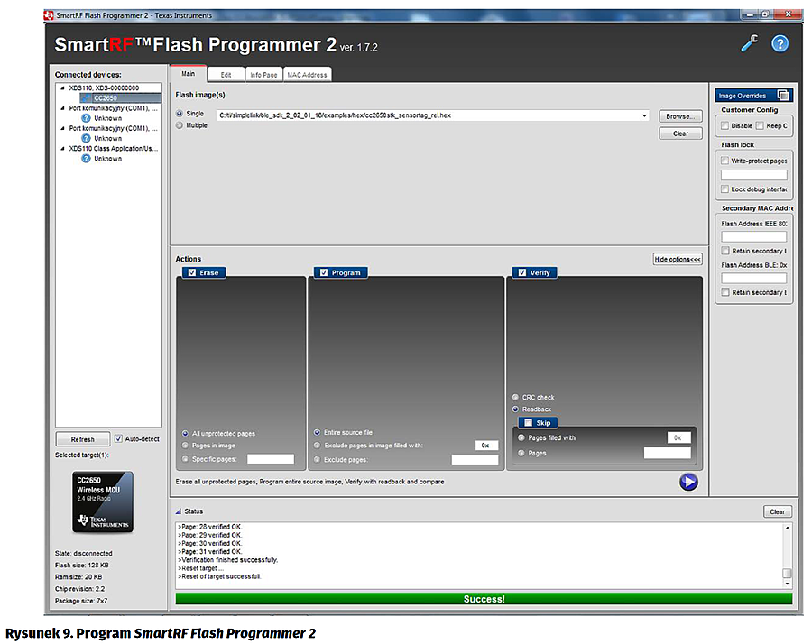Collapse the XDS110, XDS-00000000 tree node
This screenshot has width=812, height=644.
61,87
